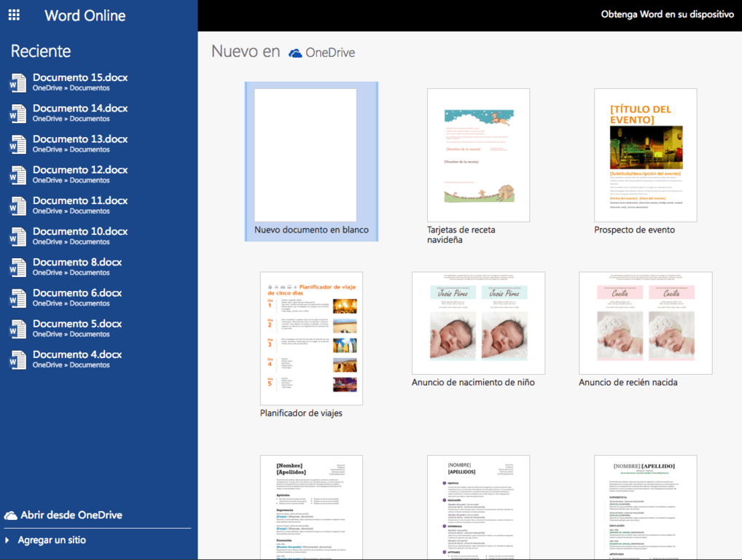Select Anuncio de nacimiento de niño template

478,323
